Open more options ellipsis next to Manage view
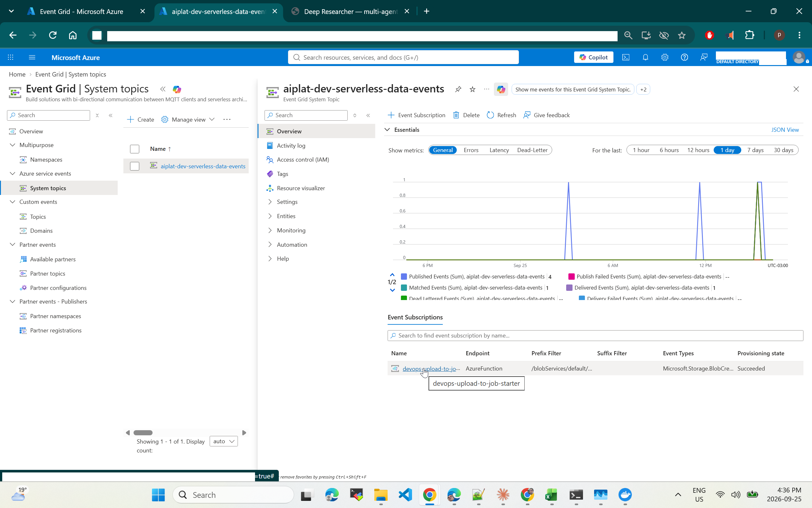This screenshot has width=812, height=508. [227, 120]
